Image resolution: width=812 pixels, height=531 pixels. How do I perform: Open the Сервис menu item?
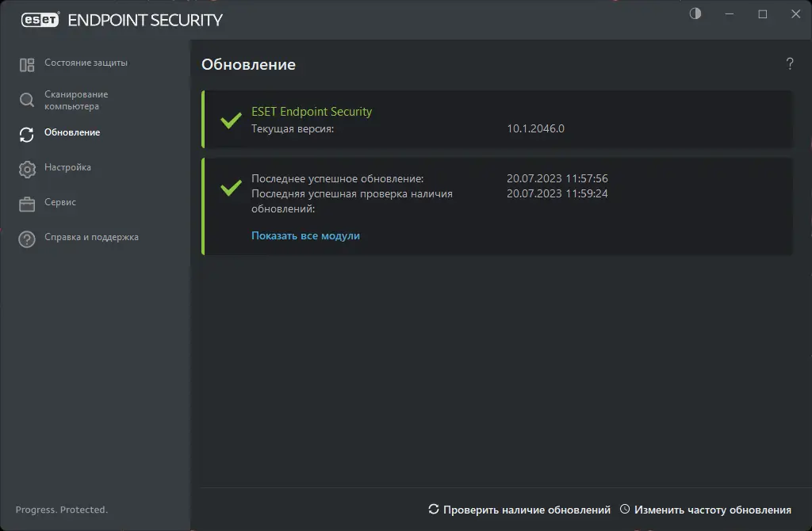coord(60,202)
